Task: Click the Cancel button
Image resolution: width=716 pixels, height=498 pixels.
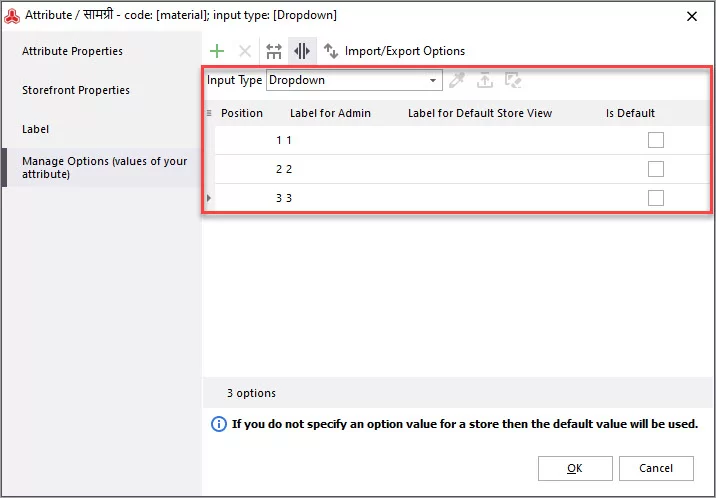Action: coord(656,468)
